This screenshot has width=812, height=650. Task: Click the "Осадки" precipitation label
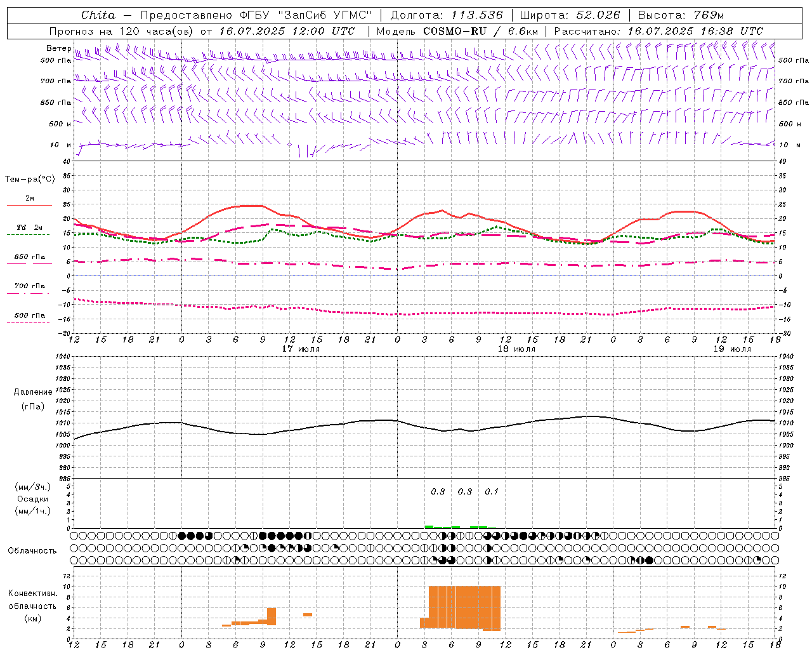(33, 499)
